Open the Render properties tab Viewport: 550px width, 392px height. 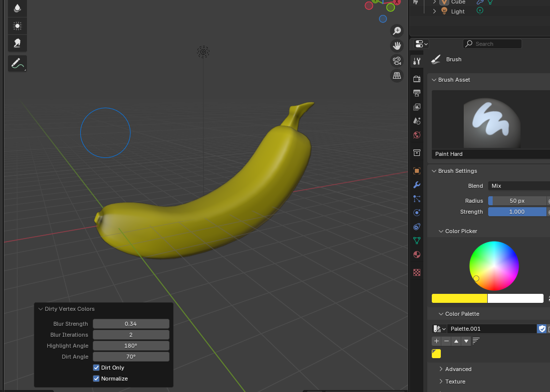[417, 79]
